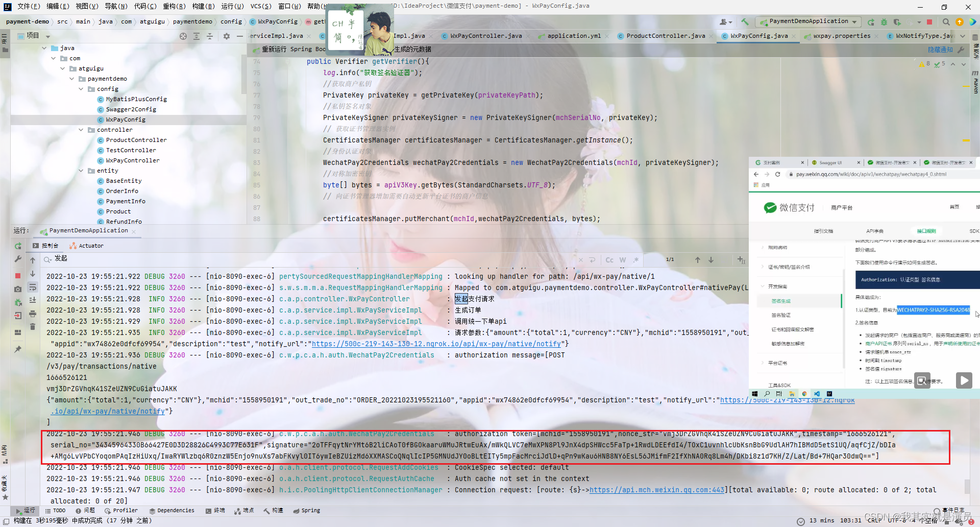Screen dimensions: 980x527
Task: Rerun PaymentDemoApplication from the Run panel sidebar
Action: pyautogui.click(x=18, y=246)
